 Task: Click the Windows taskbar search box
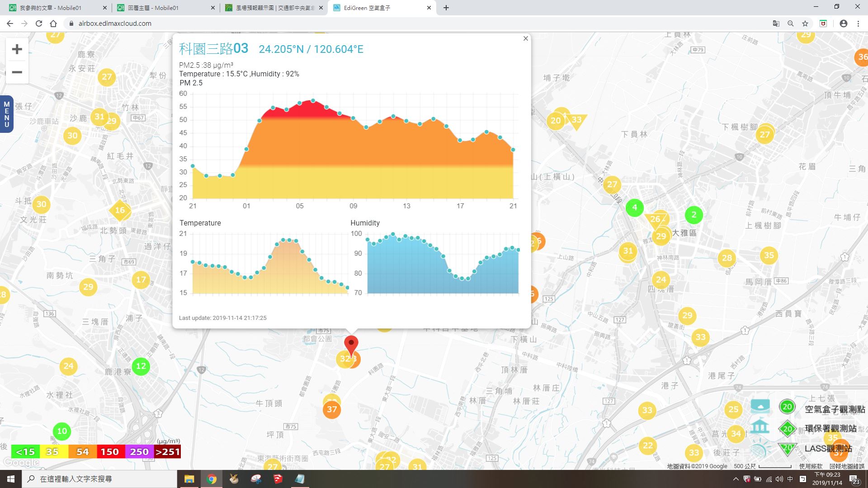pyautogui.click(x=99, y=479)
